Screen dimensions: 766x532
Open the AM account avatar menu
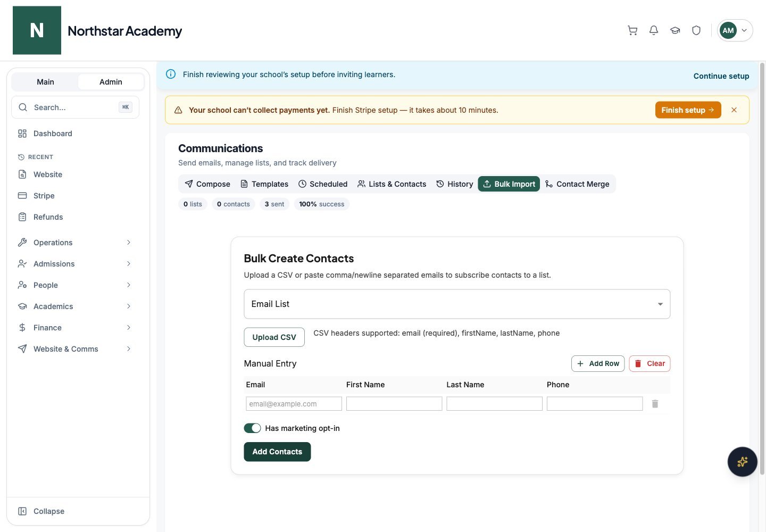[735, 30]
